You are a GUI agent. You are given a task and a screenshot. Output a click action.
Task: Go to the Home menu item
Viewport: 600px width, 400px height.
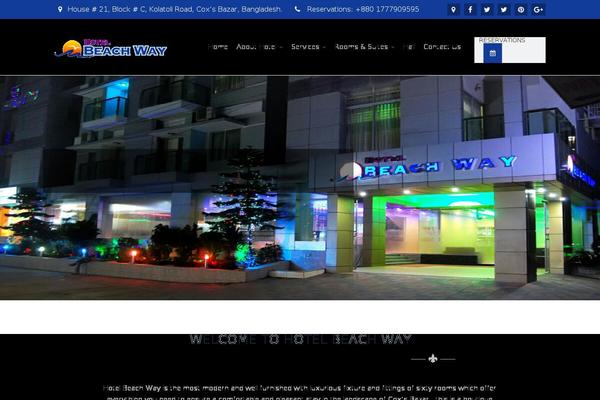pos(218,47)
